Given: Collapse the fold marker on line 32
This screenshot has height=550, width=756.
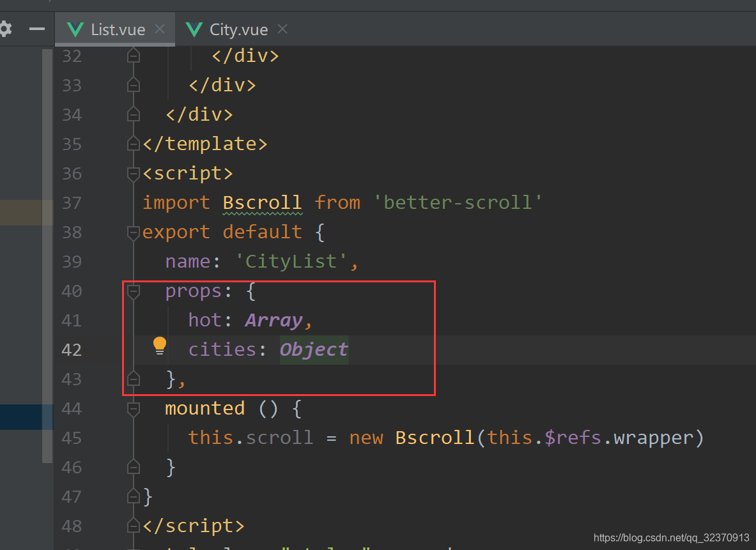Looking at the screenshot, I should coord(134,56).
